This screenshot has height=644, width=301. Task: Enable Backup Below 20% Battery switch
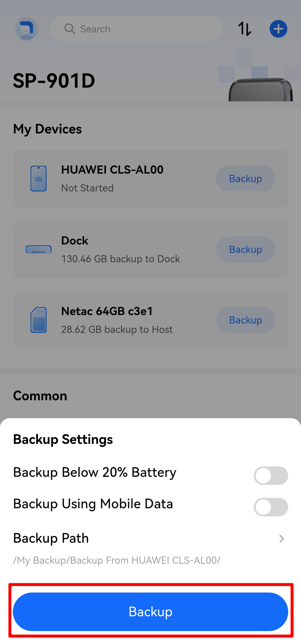click(x=271, y=476)
